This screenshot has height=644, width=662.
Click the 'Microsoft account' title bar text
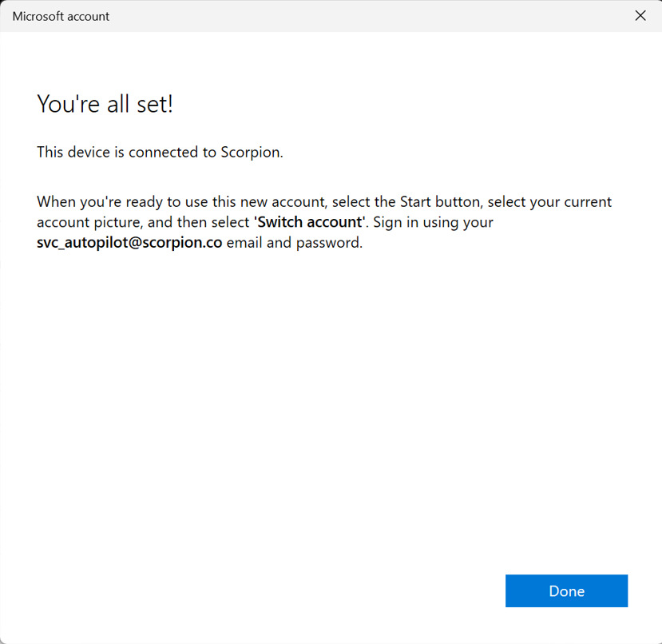pos(61,16)
